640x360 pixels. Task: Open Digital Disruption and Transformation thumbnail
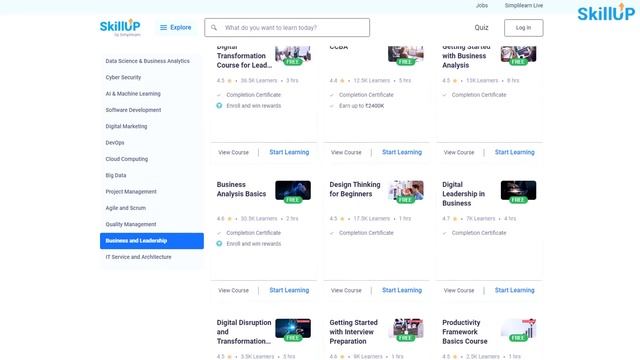293,329
